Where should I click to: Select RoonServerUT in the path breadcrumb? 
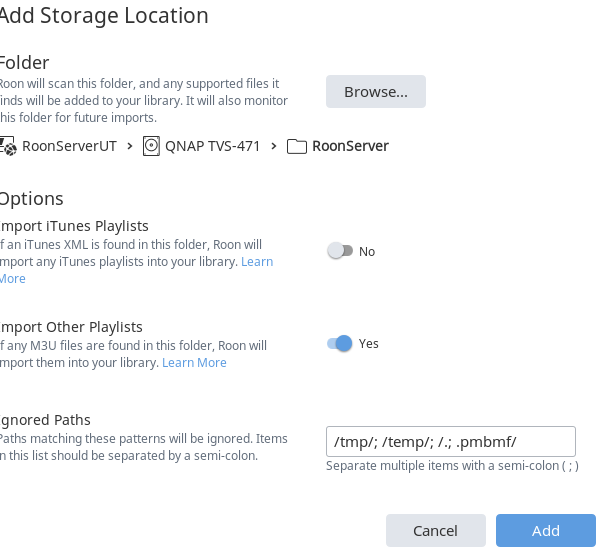69,146
